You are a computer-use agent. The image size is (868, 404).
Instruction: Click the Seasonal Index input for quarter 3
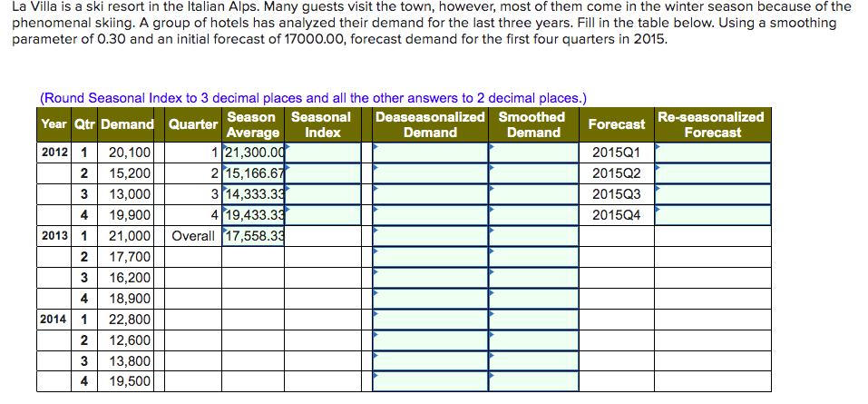pyautogui.click(x=323, y=194)
